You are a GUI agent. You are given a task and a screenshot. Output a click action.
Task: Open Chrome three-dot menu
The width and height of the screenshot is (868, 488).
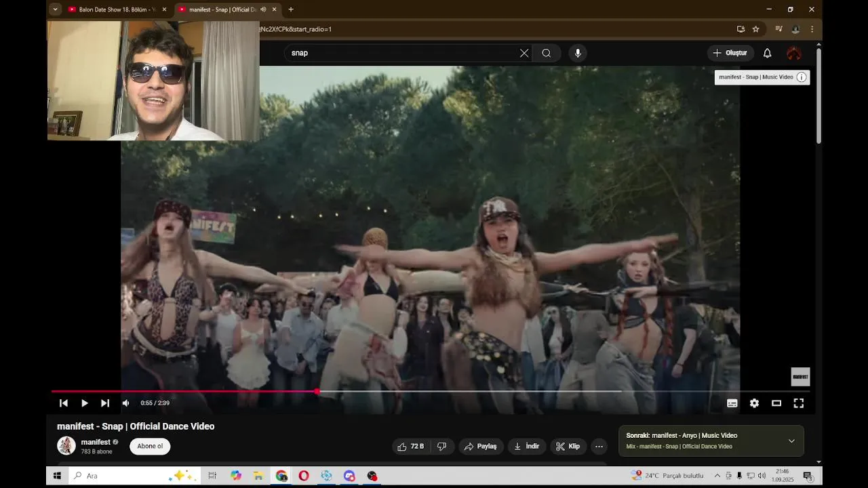pos(812,29)
